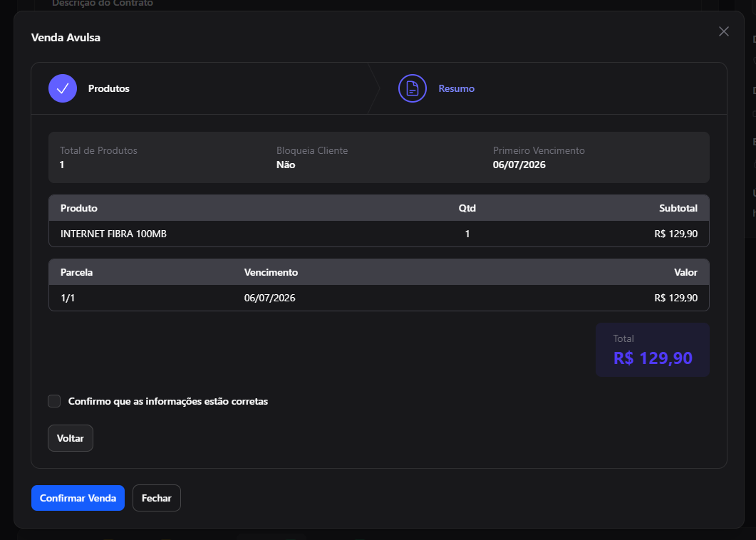Image resolution: width=756 pixels, height=540 pixels.
Task: Click the Venda Avulsa dialog title
Action: tap(66, 38)
